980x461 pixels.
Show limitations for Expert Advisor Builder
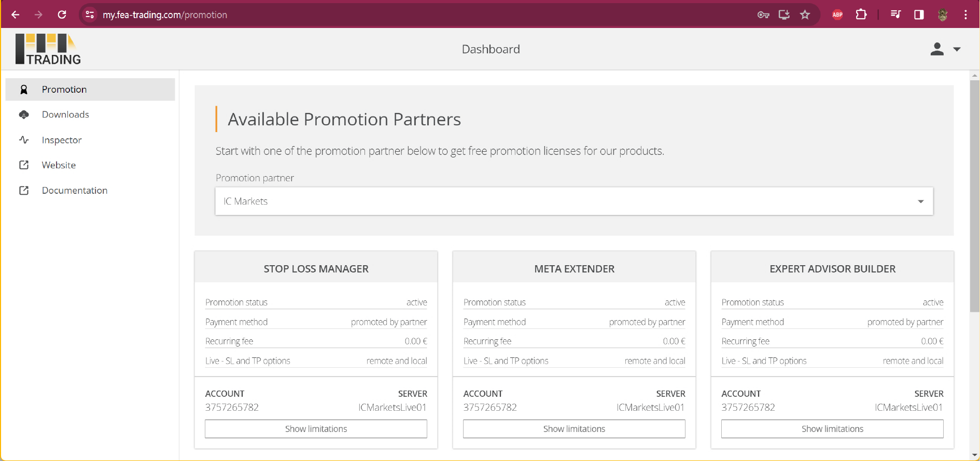(x=832, y=429)
